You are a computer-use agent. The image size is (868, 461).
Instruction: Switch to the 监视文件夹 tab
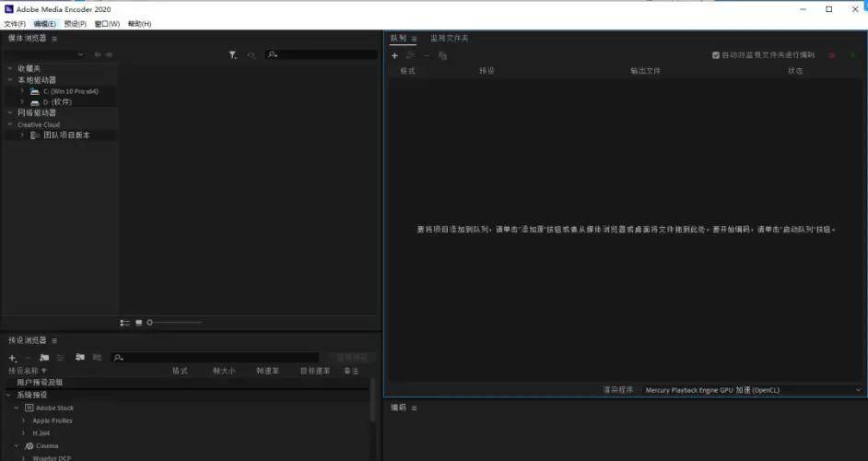pos(450,38)
